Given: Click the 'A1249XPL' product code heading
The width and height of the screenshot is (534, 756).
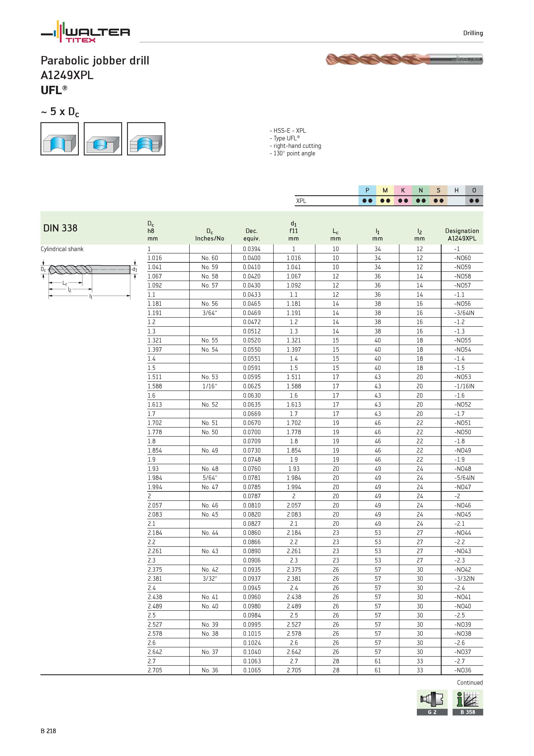Looking at the screenshot, I should pos(67,75).
